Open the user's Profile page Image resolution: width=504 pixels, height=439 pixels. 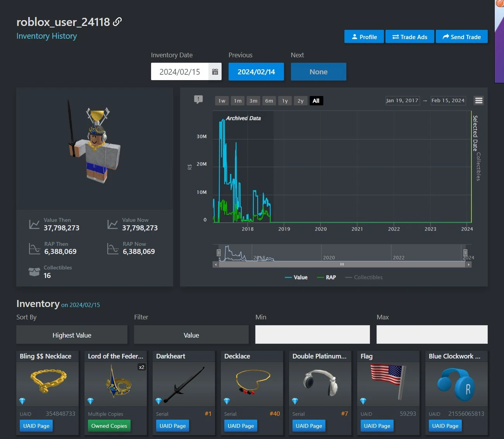[364, 37]
